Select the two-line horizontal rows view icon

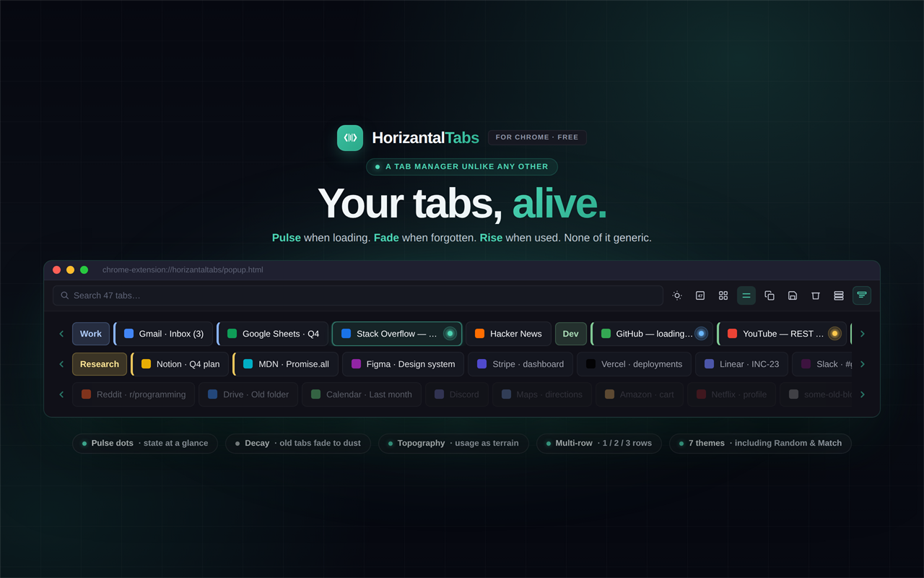coord(746,296)
